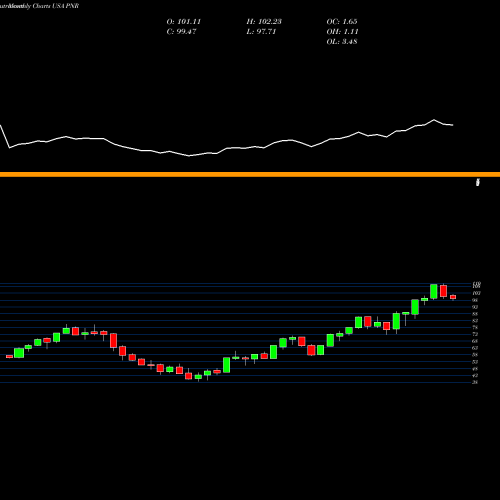
Task: Click the 'C: 99.47' close price value
Action: click(181, 32)
